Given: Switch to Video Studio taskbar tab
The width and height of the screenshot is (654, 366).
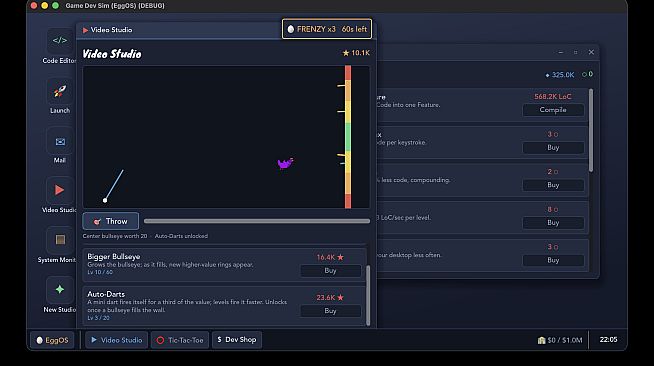Looking at the screenshot, I should point(116,340).
